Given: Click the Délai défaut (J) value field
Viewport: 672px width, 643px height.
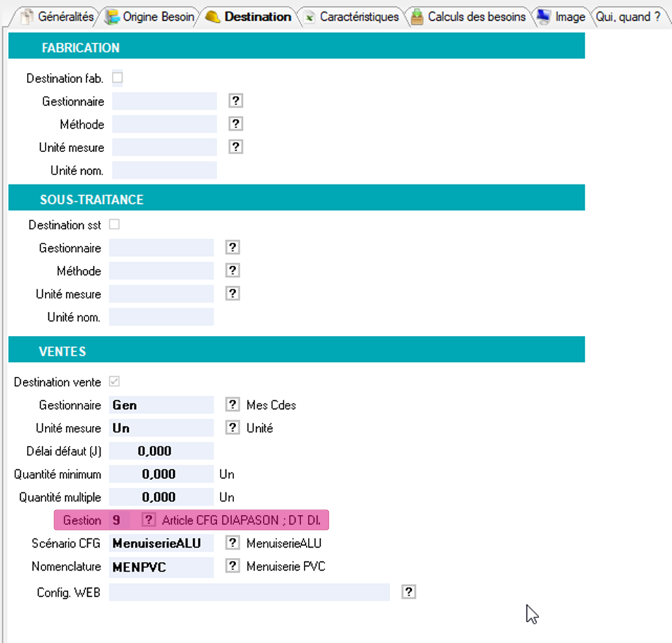Looking at the screenshot, I should click(x=161, y=451).
